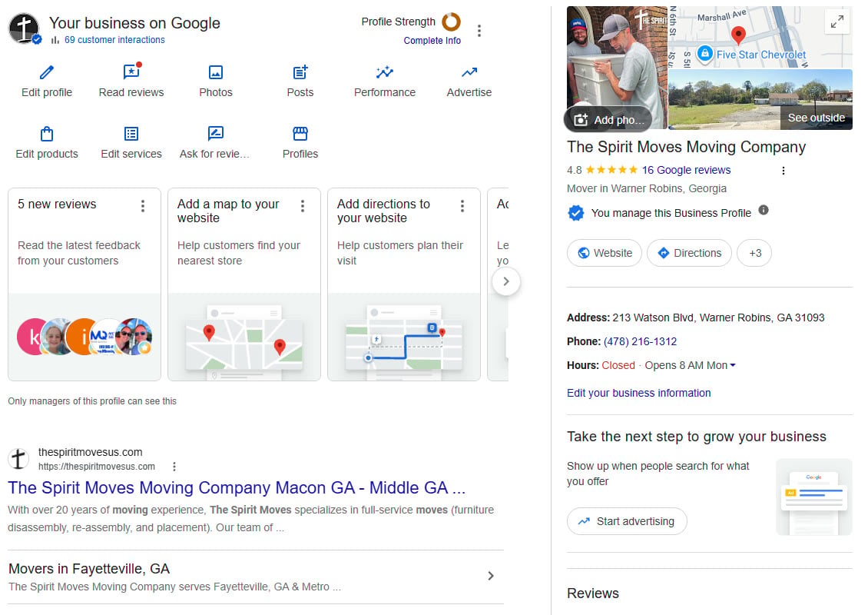Open three-dot menu for thespiritmovesus.com result
This screenshot has width=868, height=615.
[x=174, y=467]
